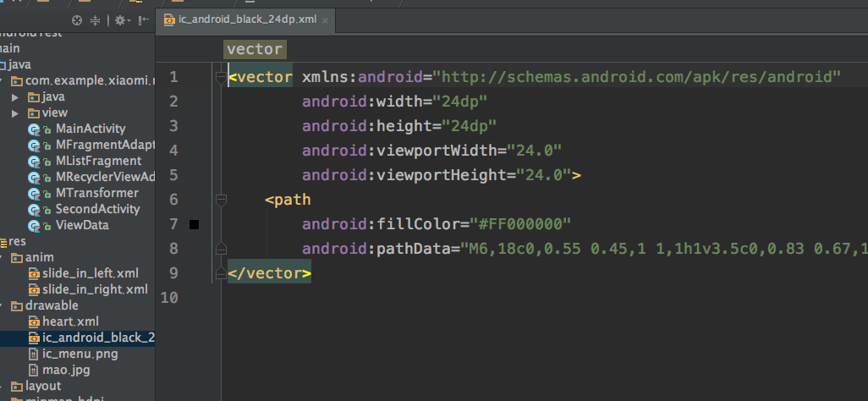Collapse the vector tag fold on line 1
The width and height of the screenshot is (868, 401).
click(221, 78)
